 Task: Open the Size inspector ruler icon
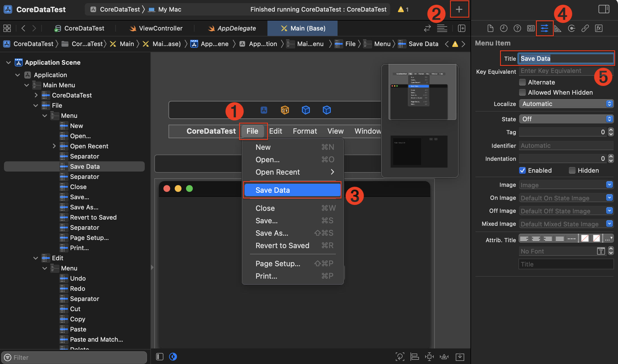(x=558, y=28)
